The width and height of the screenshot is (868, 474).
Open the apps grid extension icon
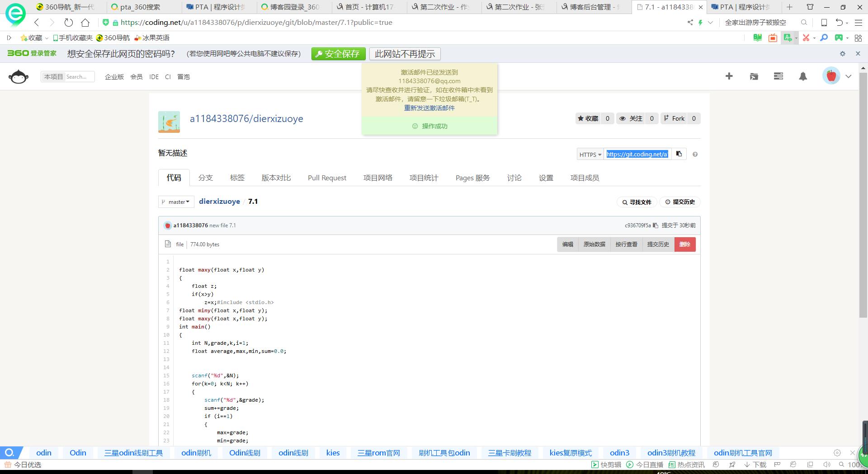pos(858,38)
